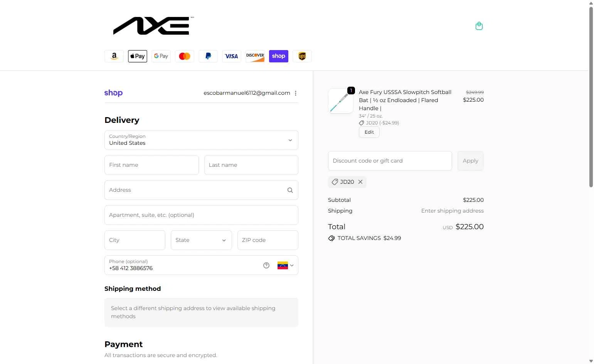Open the Country/Region dropdown
Image resolution: width=594 pixels, height=364 pixels.
click(201, 140)
